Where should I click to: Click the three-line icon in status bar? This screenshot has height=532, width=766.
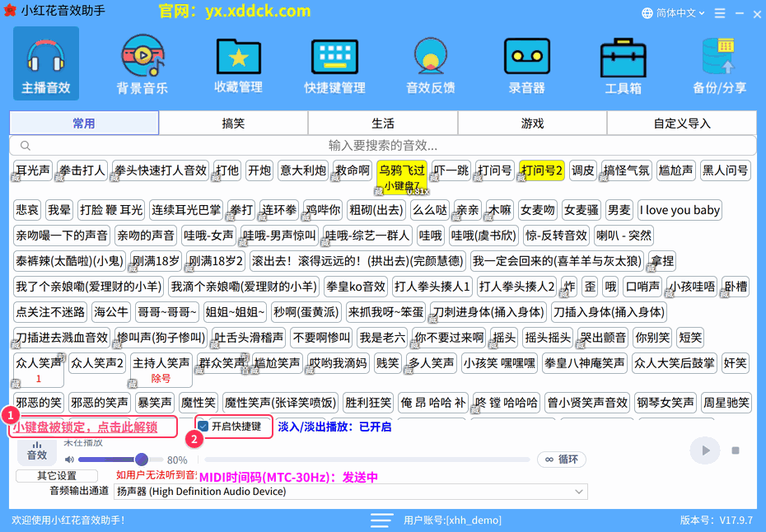[381, 520]
